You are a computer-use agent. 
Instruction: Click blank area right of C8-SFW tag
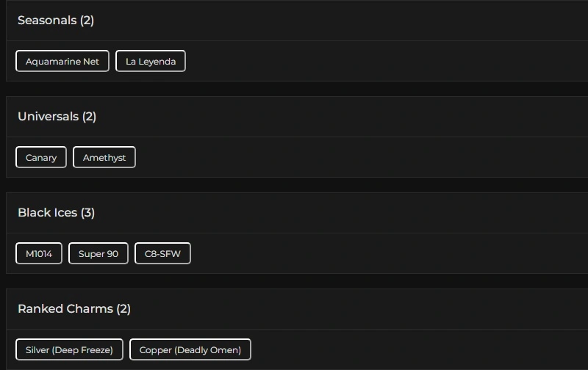[367, 253]
